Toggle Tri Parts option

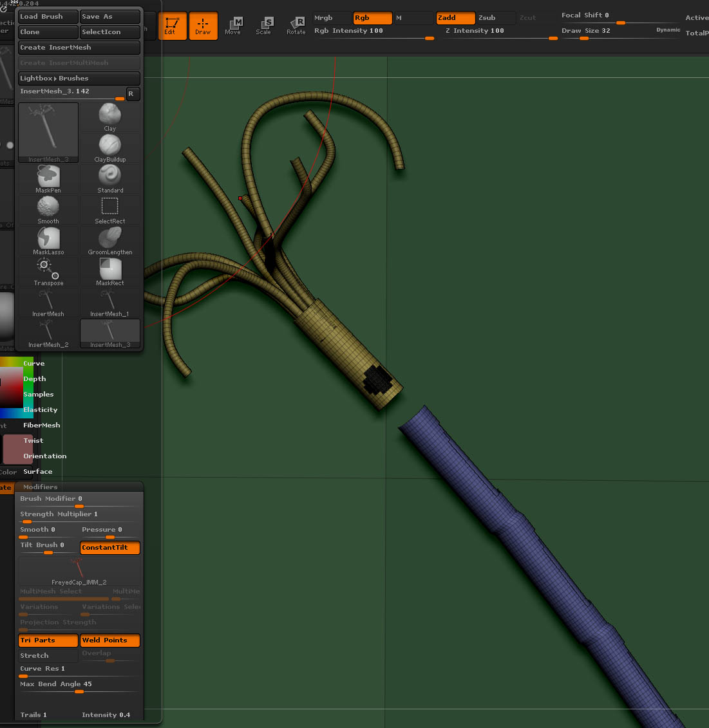pyautogui.click(x=48, y=640)
